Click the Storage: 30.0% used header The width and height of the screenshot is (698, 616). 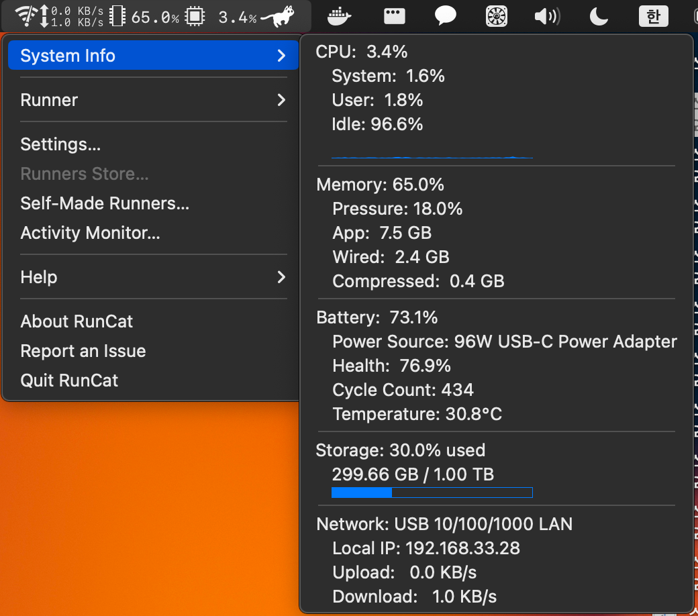click(x=401, y=450)
